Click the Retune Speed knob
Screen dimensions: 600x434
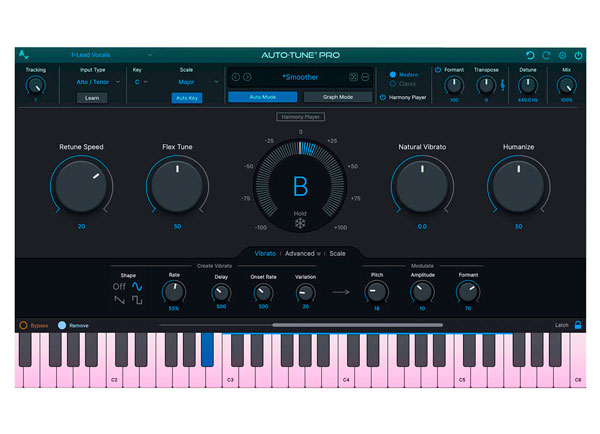click(x=81, y=186)
